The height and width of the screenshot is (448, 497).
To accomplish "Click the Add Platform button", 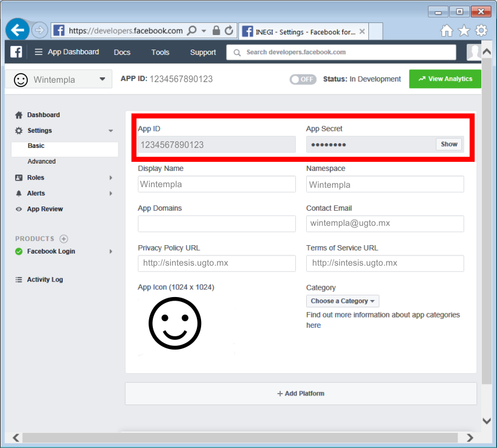I will [x=301, y=394].
